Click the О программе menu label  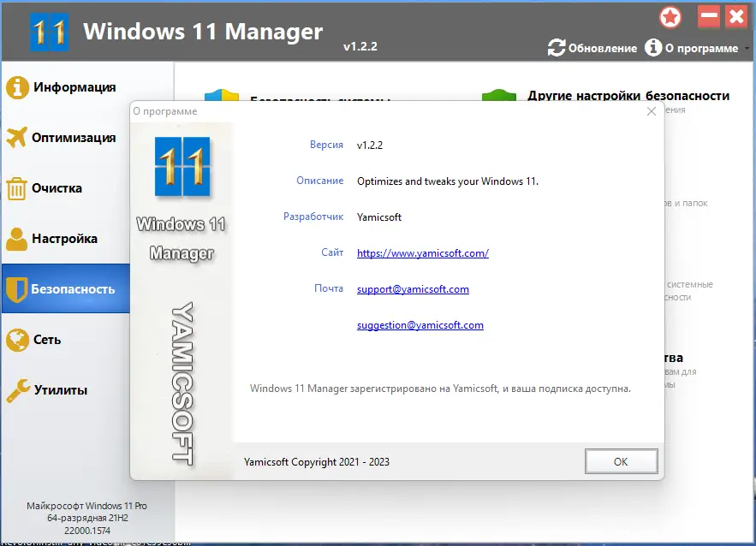click(701, 48)
